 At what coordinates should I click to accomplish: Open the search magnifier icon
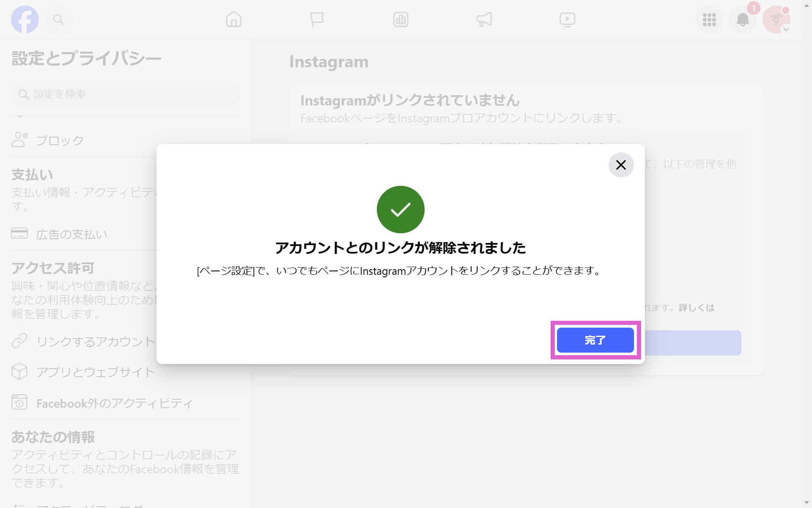[58, 19]
